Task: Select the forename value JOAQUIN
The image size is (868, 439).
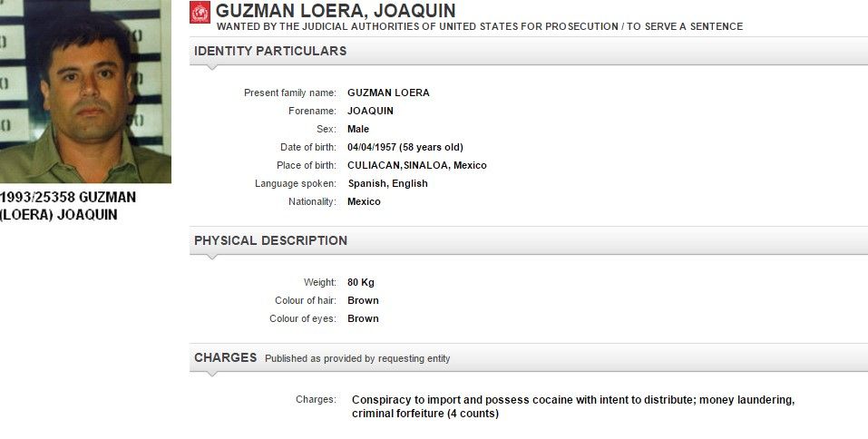Action: coord(370,111)
